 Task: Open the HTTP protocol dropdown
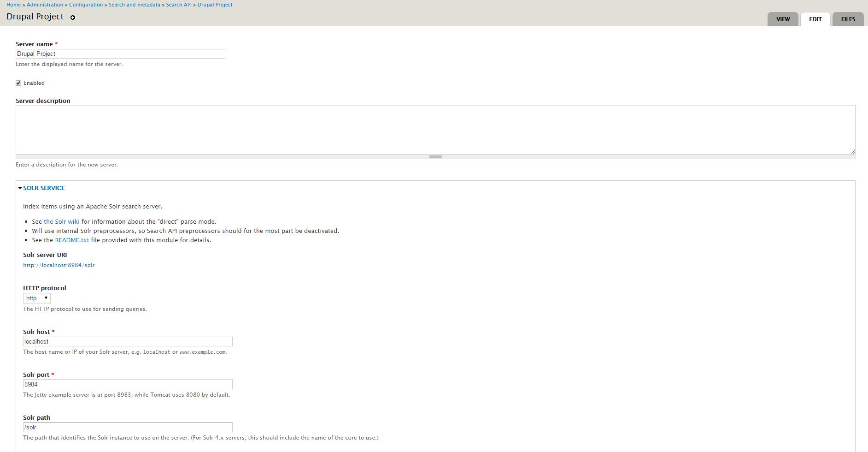37,298
